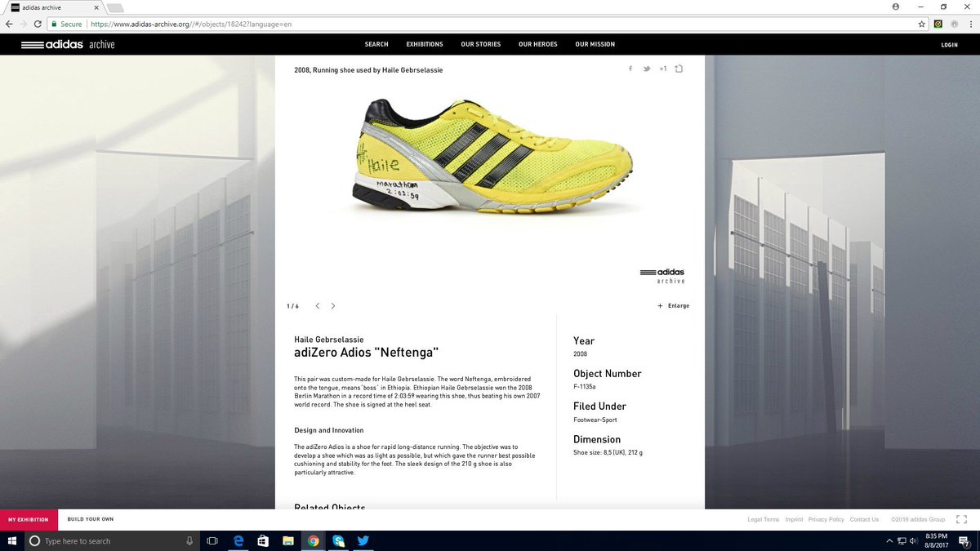The image size is (980, 551).
Task: Click the Enlarge image button
Action: (673, 306)
